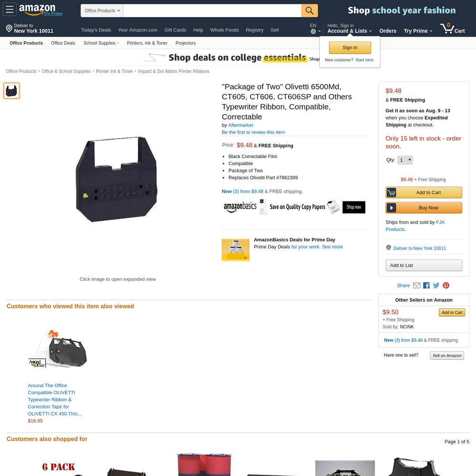Open the FJA Products seller link
The image size is (476, 476).
[x=415, y=226]
